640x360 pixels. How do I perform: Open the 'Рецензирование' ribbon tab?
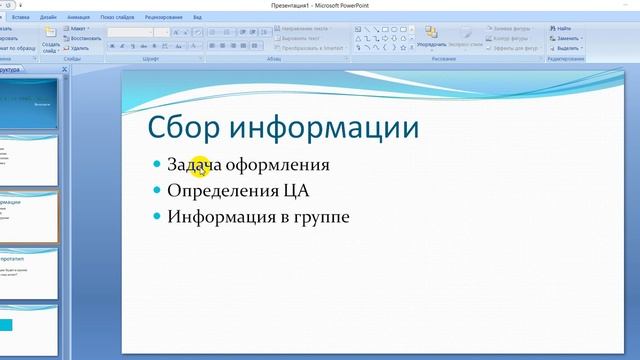(164, 17)
